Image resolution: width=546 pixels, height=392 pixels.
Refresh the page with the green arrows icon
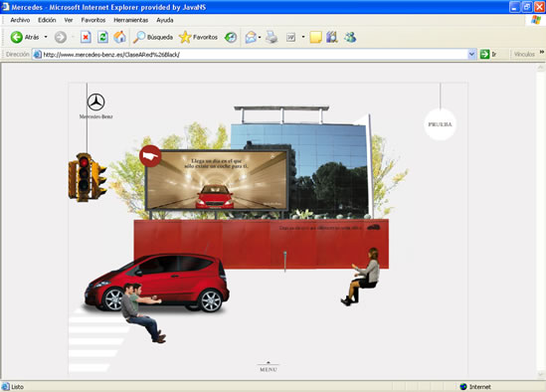pyautogui.click(x=102, y=37)
